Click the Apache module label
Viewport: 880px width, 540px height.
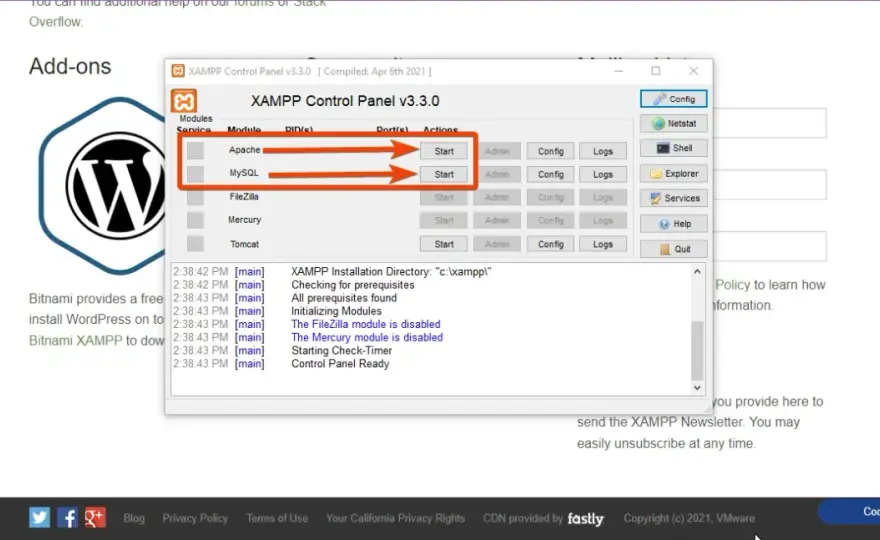click(x=244, y=150)
